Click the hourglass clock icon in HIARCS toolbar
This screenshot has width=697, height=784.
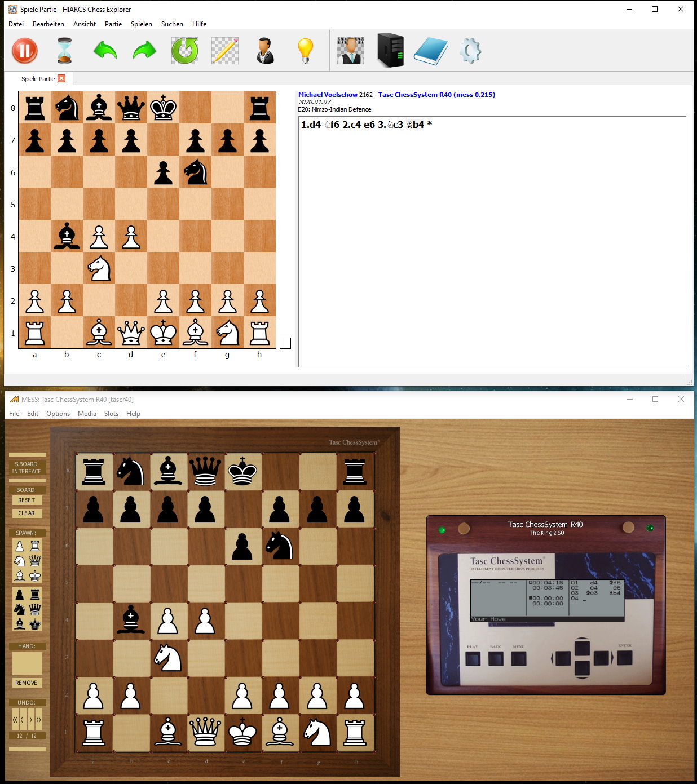65,51
